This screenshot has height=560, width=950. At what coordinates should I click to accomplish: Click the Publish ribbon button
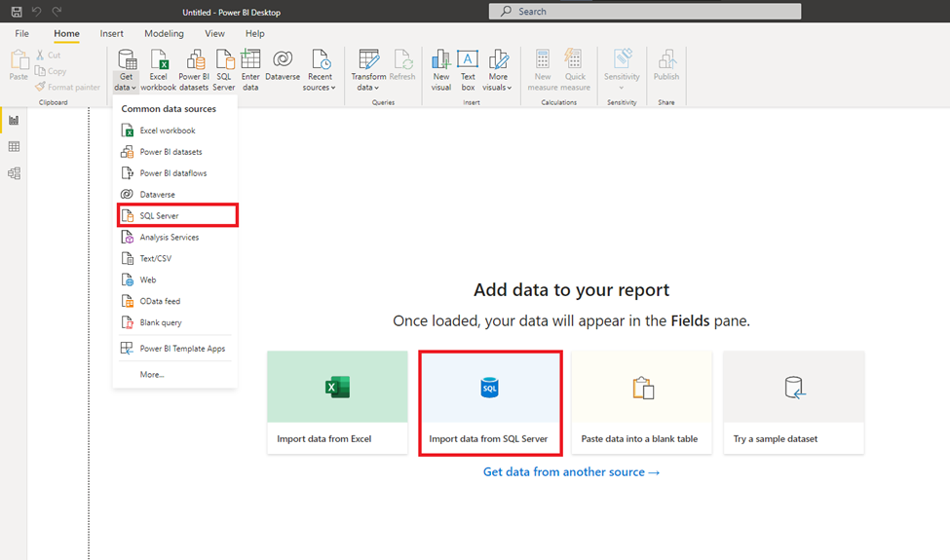666,65
